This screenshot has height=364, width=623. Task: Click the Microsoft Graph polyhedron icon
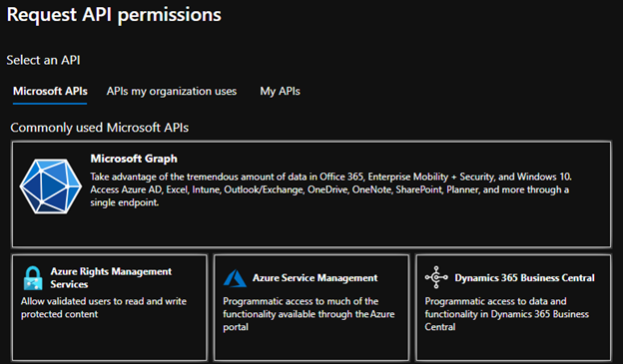(x=51, y=186)
